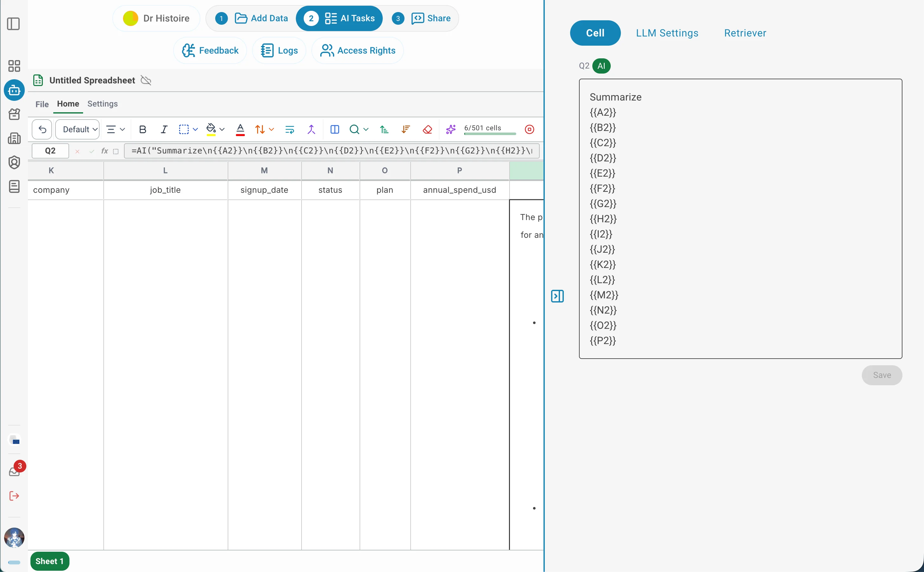Open the dashboard grid icon in sidebar
The width and height of the screenshot is (924, 572).
click(14, 66)
